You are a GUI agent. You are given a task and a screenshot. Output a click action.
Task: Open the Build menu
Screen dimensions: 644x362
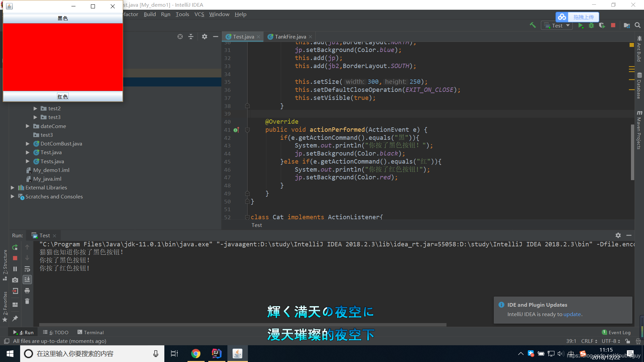point(150,14)
